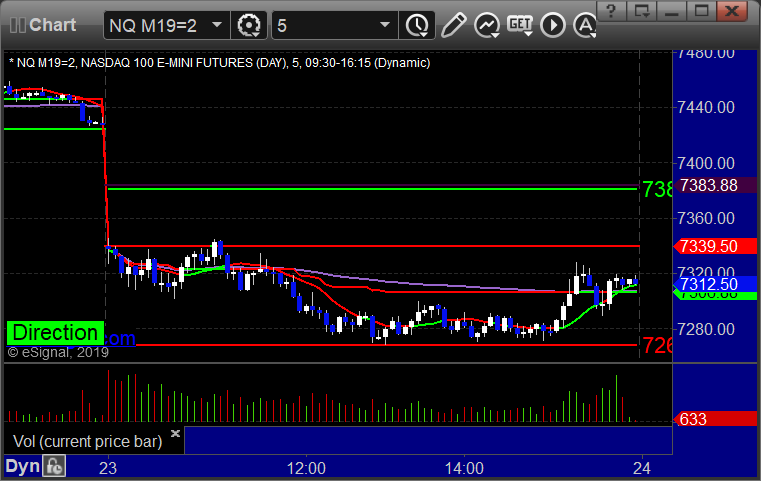Click the red 633 volume marker
Image resolution: width=761 pixels, height=481 pixels.
coord(715,419)
